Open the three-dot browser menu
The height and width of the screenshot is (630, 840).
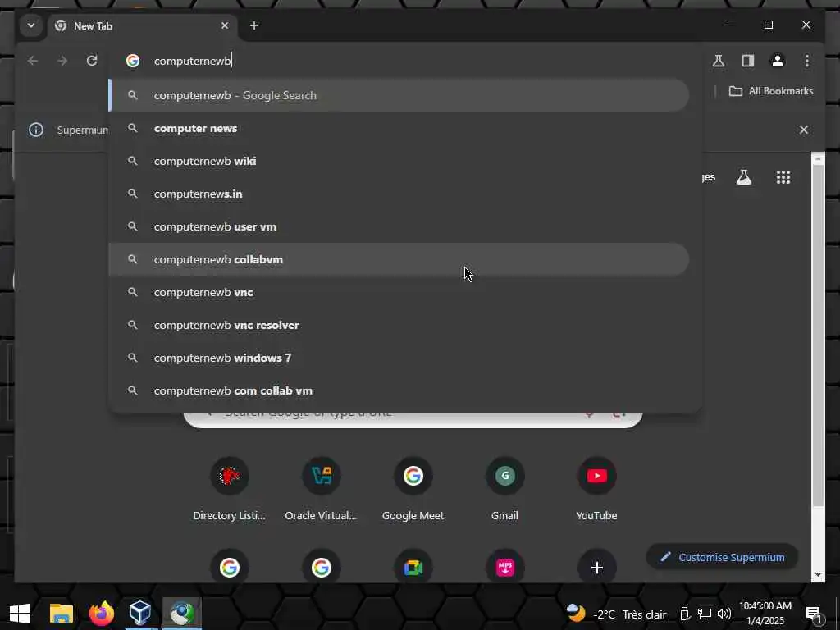pos(807,61)
